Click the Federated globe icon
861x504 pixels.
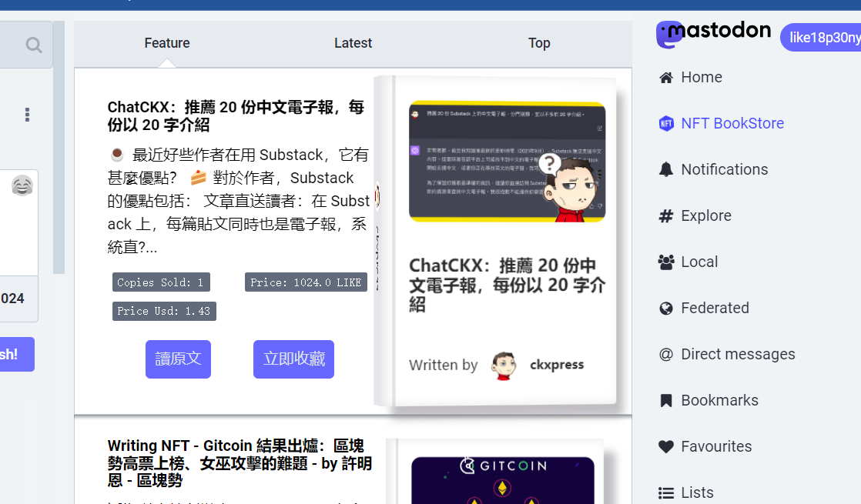666,309
